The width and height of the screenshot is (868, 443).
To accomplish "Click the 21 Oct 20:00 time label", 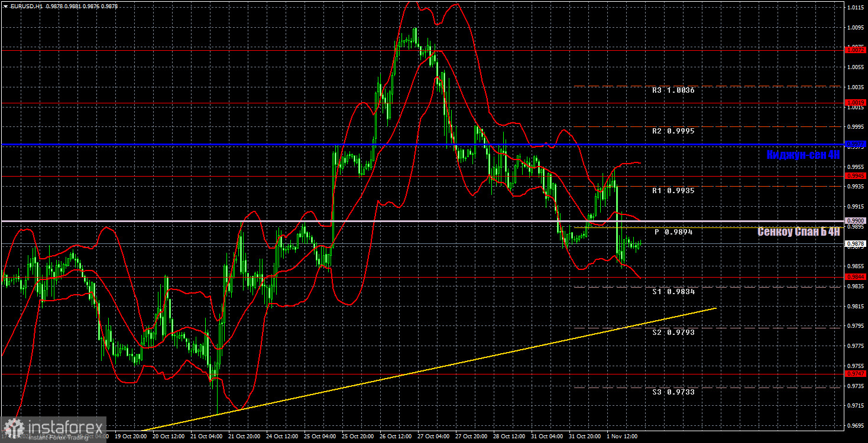I will [244, 437].
